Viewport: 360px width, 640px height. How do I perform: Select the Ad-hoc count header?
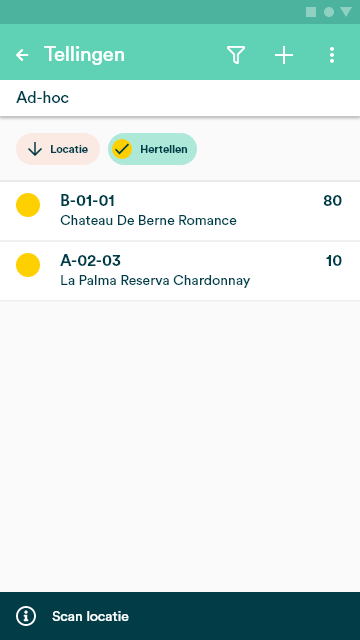point(180,98)
